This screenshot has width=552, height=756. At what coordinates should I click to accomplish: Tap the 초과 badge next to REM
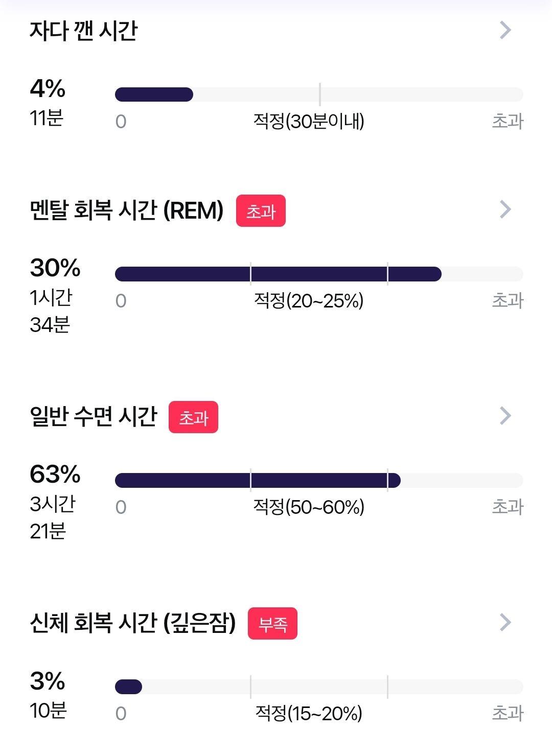pyautogui.click(x=261, y=211)
